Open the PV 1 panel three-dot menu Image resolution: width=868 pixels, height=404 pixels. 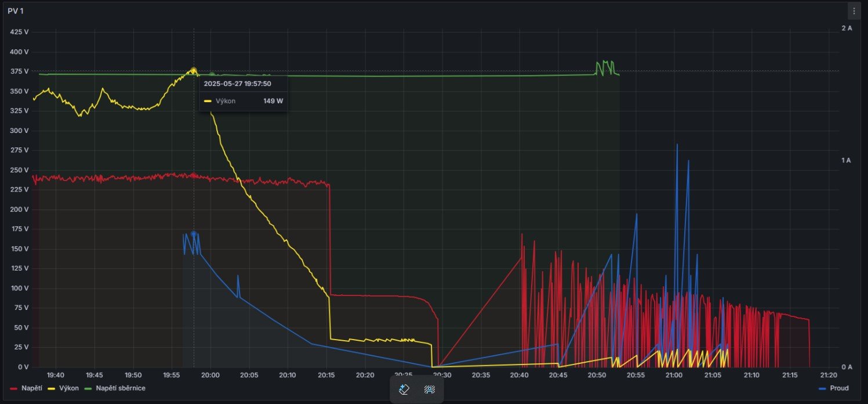854,11
